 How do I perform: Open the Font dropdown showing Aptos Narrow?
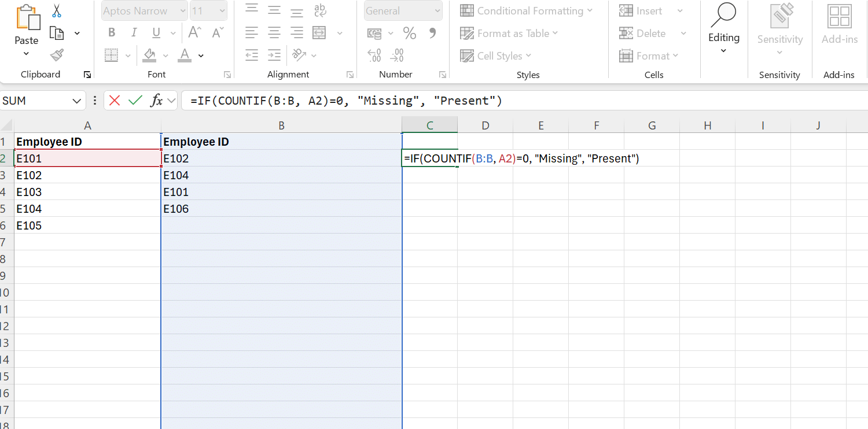(182, 10)
